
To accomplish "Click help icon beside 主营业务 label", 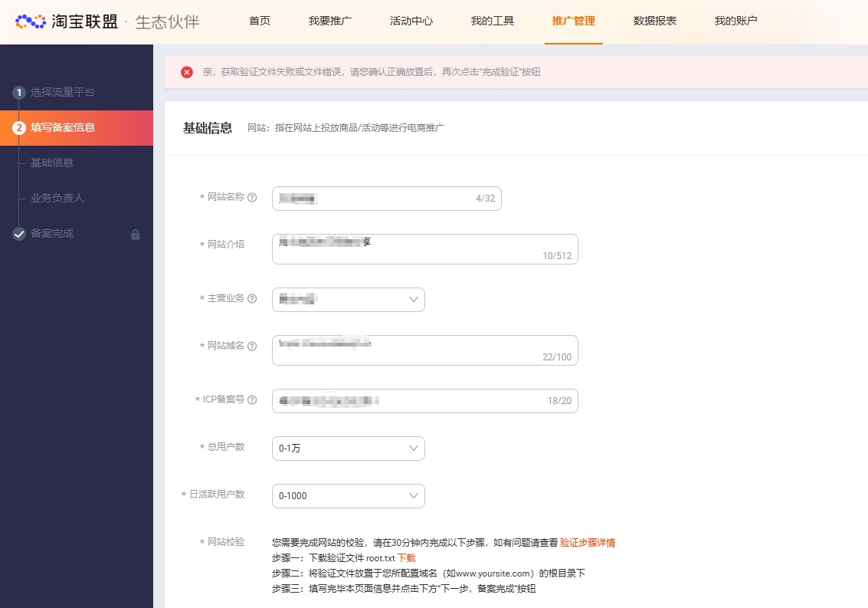I will click(252, 299).
